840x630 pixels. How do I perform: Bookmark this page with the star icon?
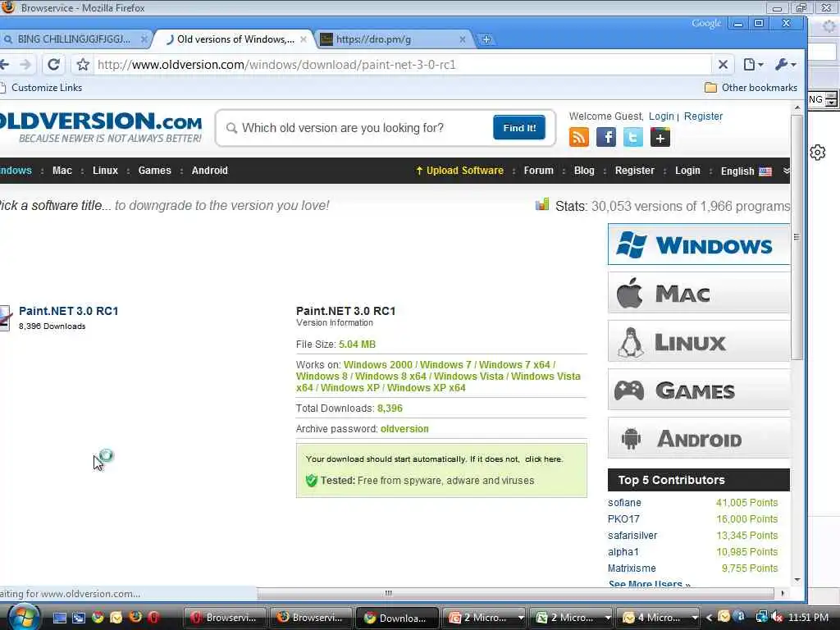point(83,65)
